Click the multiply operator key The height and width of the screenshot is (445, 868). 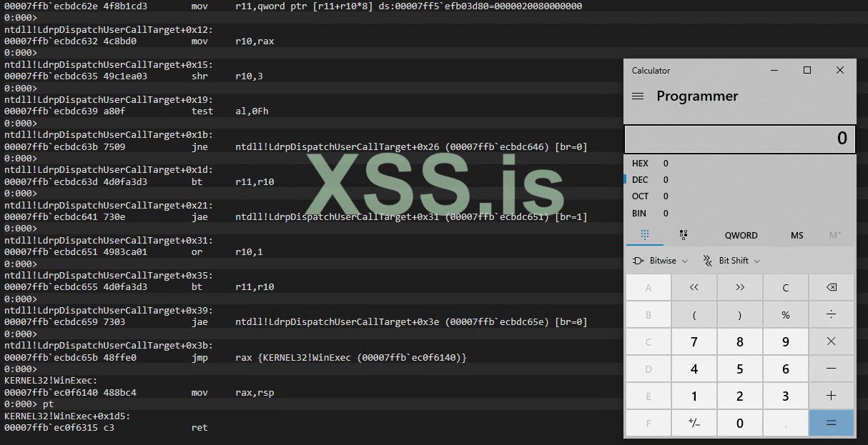coord(831,341)
